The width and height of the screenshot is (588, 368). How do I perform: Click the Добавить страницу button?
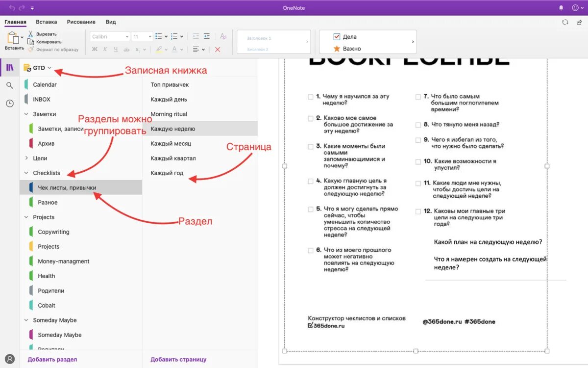178,359
